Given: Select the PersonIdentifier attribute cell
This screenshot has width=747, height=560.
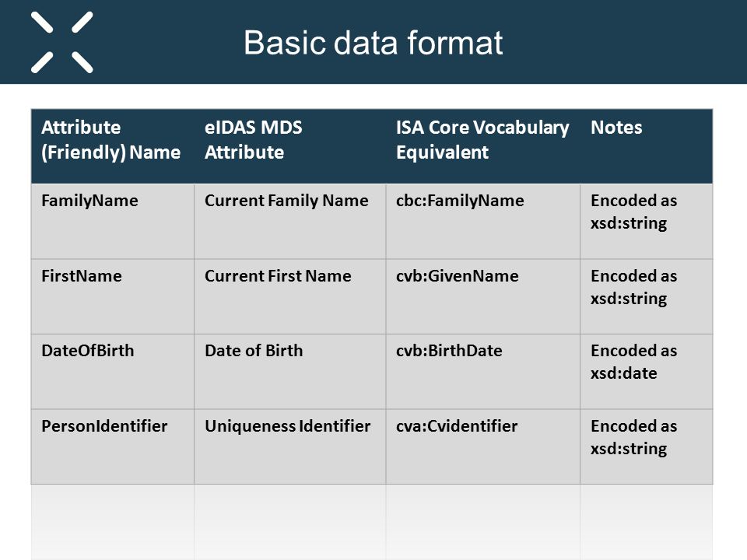Looking at the screenshot, I should (x=113, y=446).
